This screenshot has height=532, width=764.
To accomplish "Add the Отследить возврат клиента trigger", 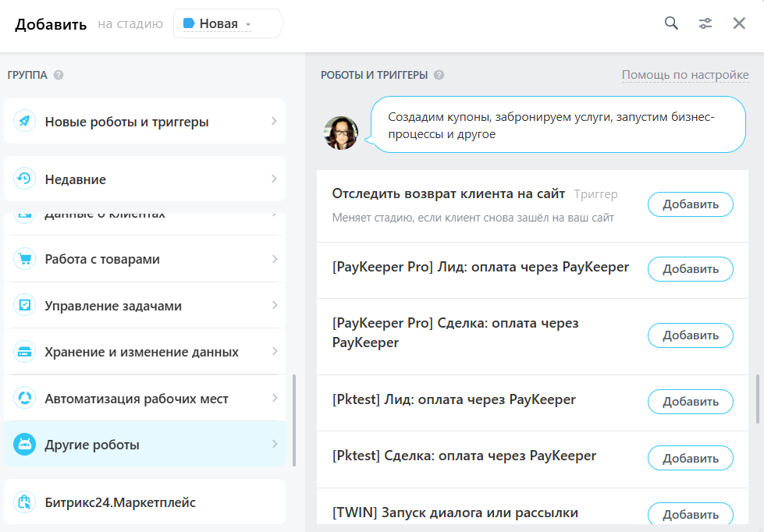I will [690, 204].
